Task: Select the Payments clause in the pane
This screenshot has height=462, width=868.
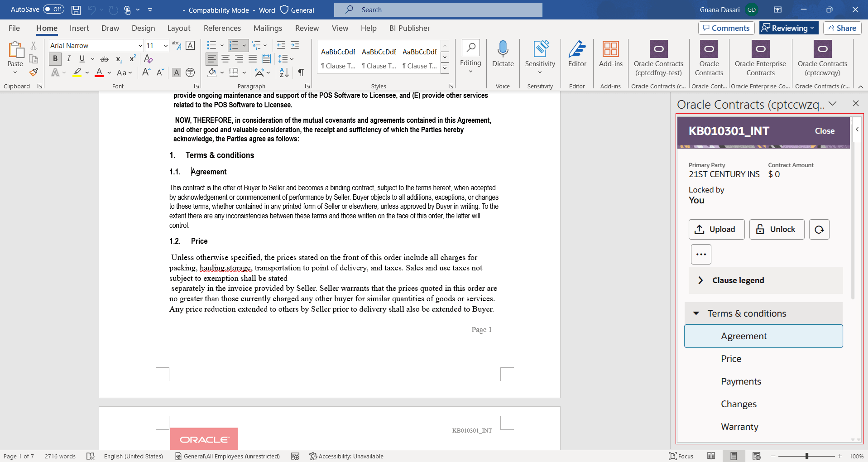Action: pyautogui.click(x=741, y=381)
